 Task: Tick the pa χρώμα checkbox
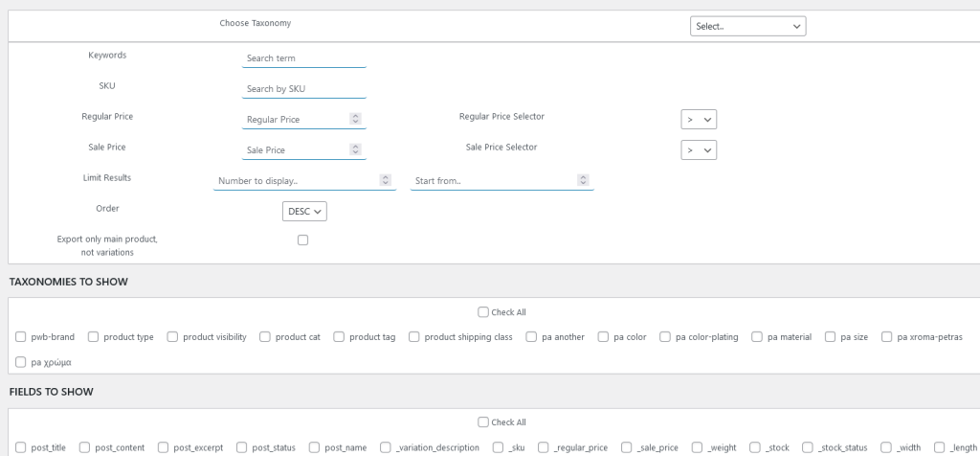[21, 362]
